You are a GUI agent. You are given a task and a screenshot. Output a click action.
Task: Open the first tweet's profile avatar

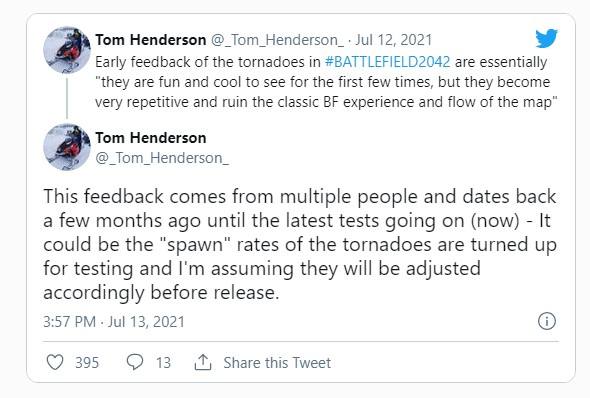(x=67, y=50)
